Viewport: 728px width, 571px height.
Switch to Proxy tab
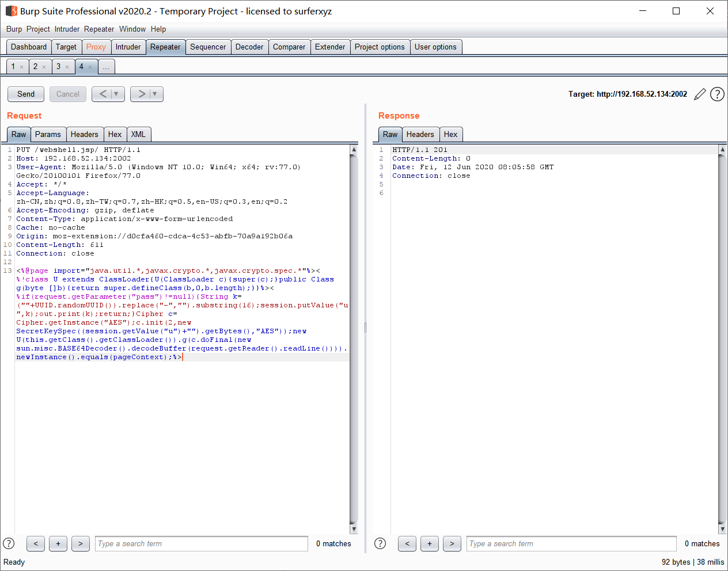point(96,47)
